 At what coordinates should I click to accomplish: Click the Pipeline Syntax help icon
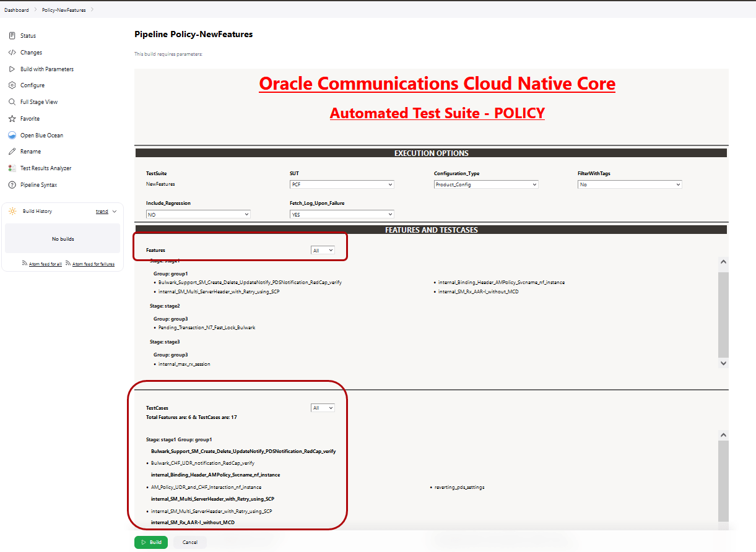click(12, 184)
